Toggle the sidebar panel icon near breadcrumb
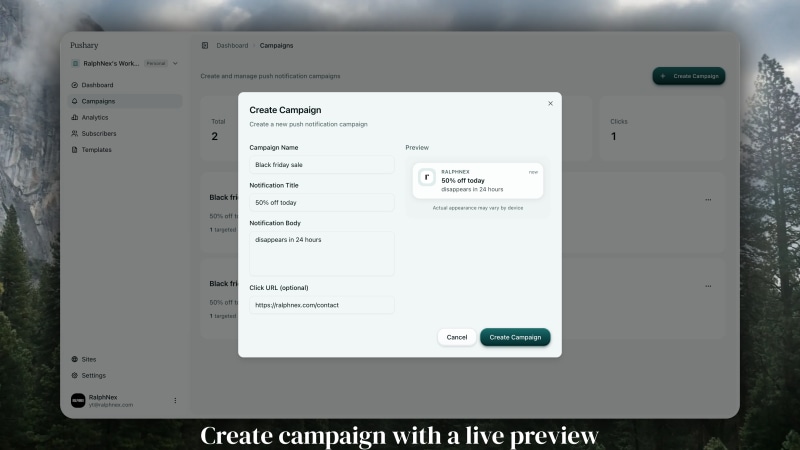The width and height of the screenshot is (800, 450). [205, 45]
